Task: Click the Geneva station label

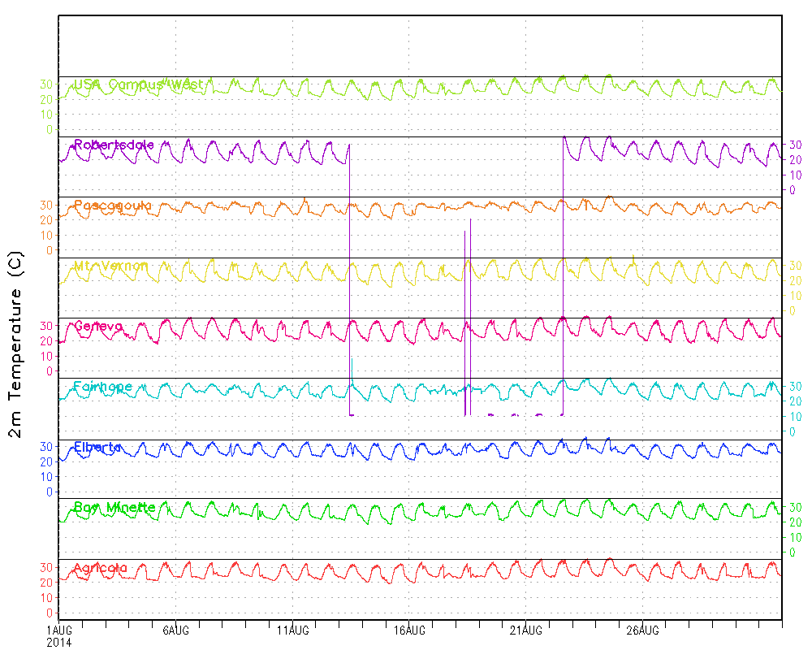Action: click(98, 327)
